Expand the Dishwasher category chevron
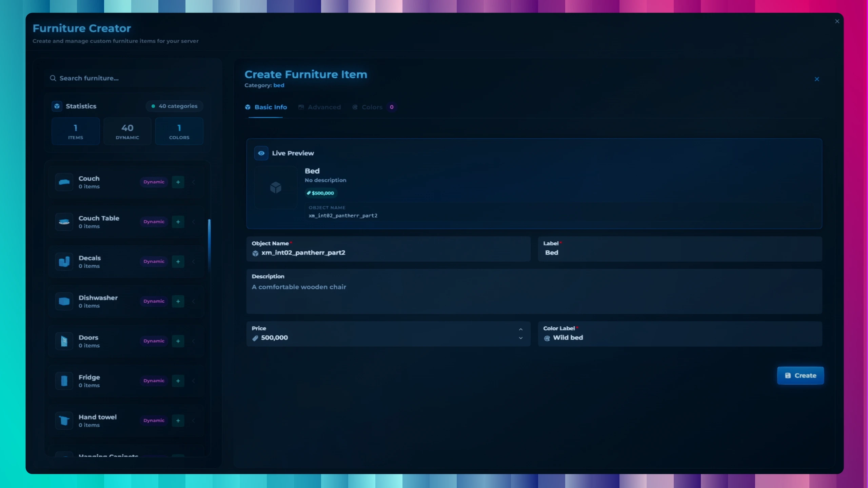Viewport: 868px width, 488px height. pos(194,301)
